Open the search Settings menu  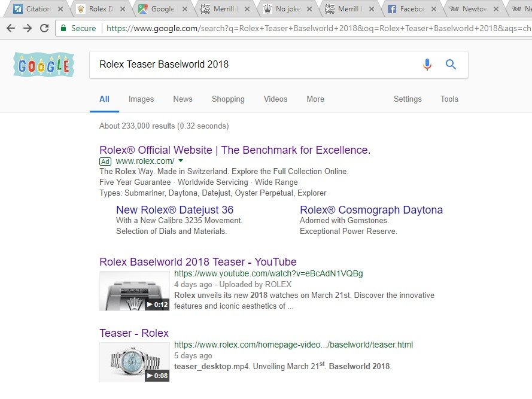(408, 99)
